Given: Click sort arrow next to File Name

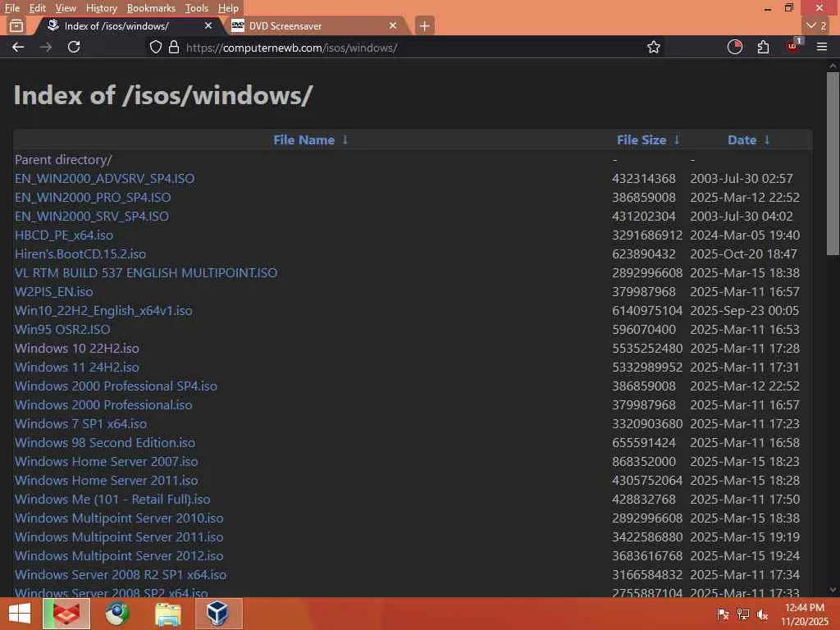Looking at the screenshot, I should tap(345, 139).
